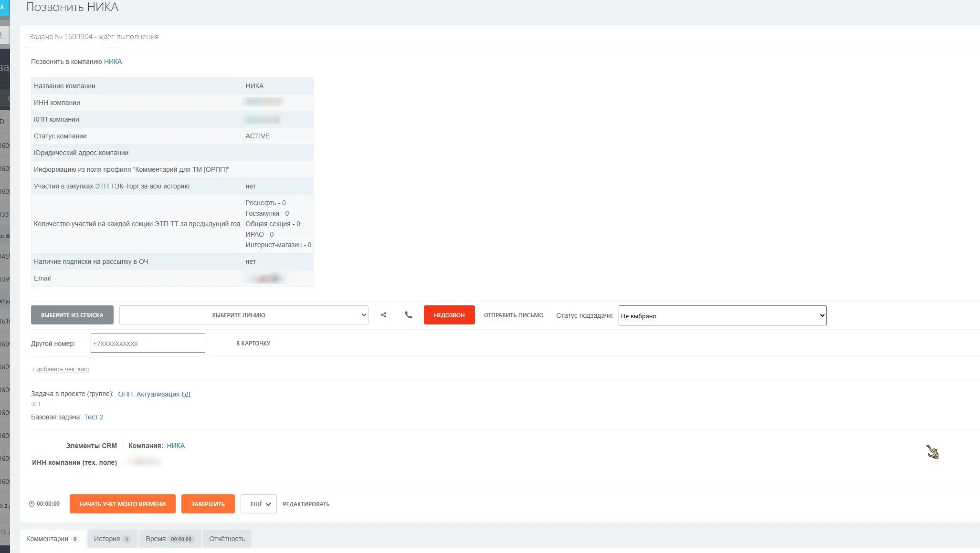Click the phone call icon
The height and width of the screenshot is (553, 980).
[409, 315]
